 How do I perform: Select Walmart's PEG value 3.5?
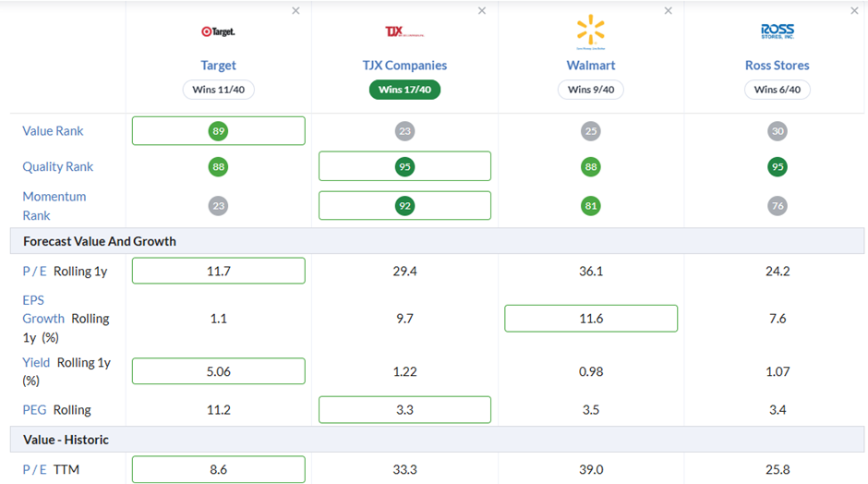pos(591,410)
